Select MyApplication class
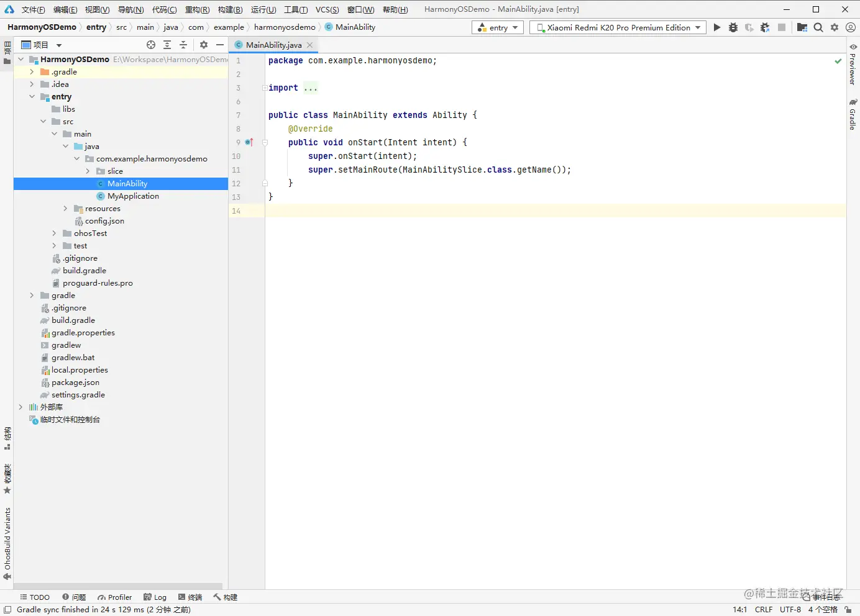Screen dimensions: 860x616 pyautogui.click(x=133, y=196)
